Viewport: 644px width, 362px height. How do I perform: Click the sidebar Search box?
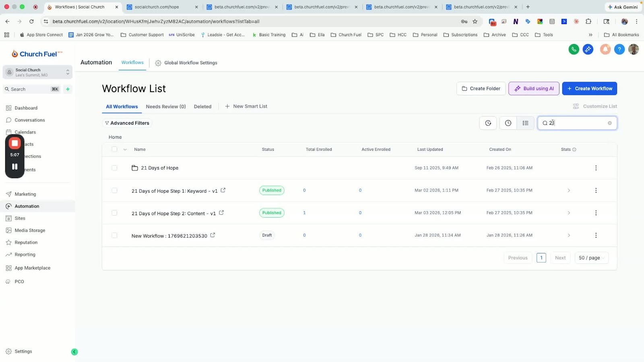[x=32, y=89]
